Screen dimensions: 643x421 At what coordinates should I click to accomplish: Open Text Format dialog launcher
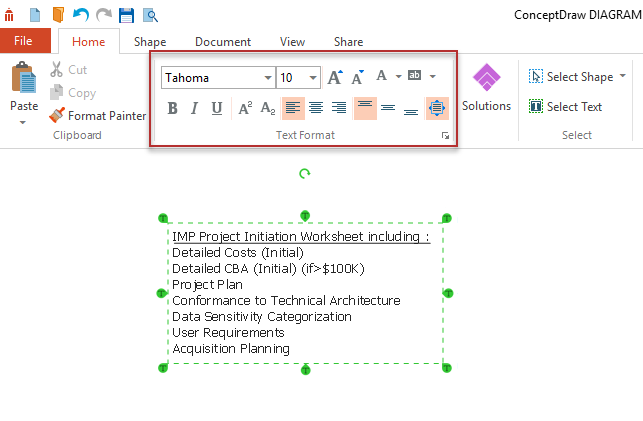(x=445, y=135)
